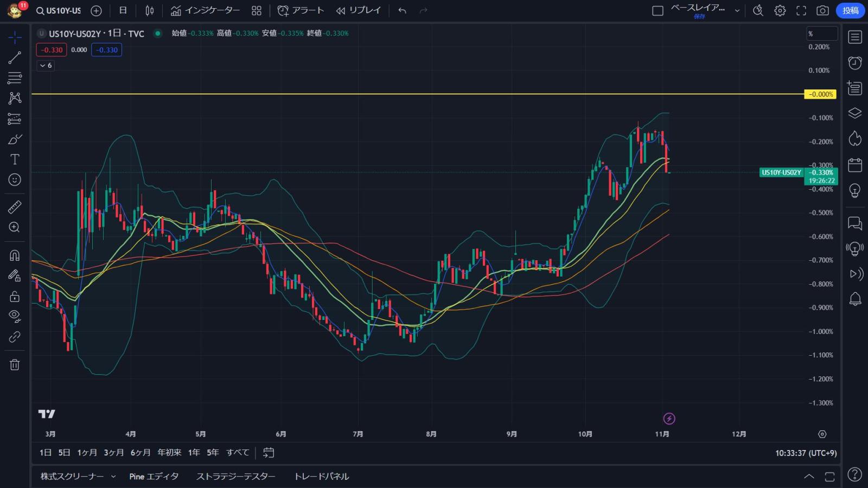Select the chart layout square icon
868x488 pixels.
(x=658, y=10)
